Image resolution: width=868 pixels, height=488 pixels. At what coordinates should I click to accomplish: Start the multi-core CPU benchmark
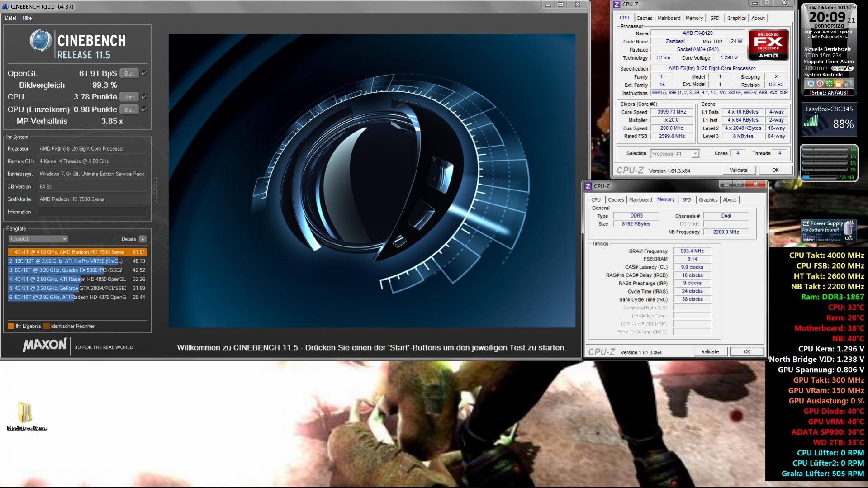(129, 97)
